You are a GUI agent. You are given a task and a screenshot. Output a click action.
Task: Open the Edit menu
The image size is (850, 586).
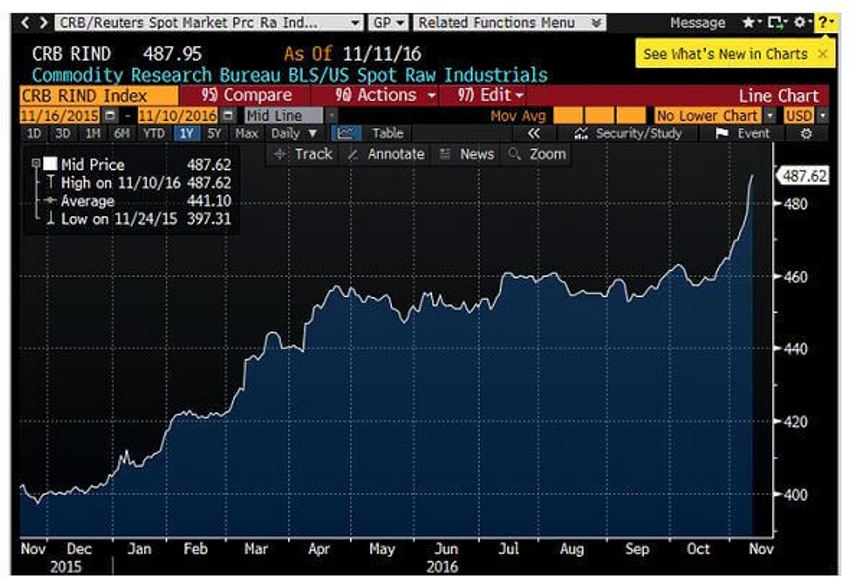coord(490,95)
